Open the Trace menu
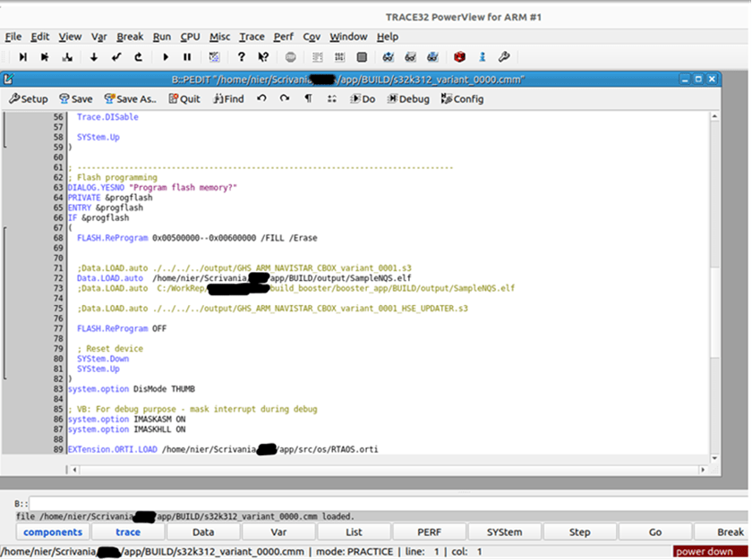752x560 pixels. click(252, 37)
